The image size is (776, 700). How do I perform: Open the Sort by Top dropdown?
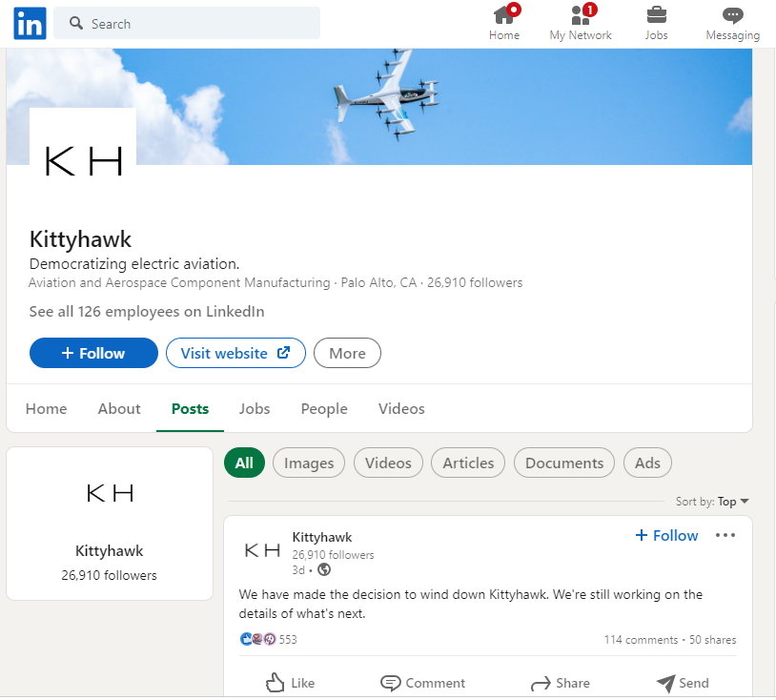click(713, 502)
